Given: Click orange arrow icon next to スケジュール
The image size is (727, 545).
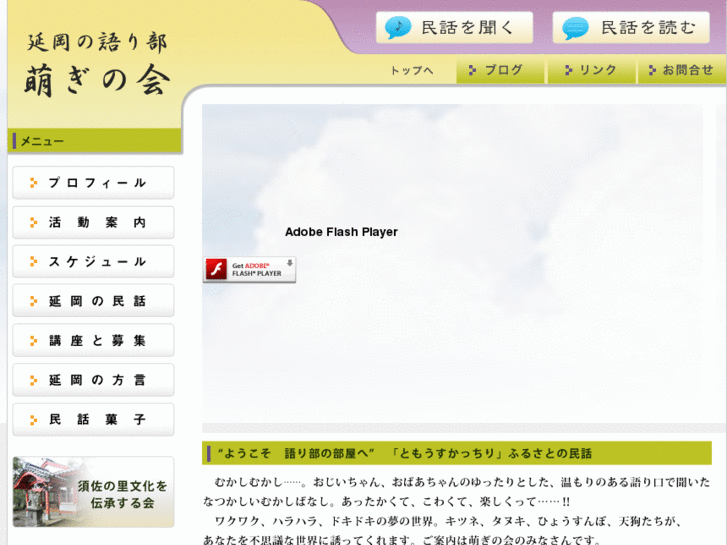Looking at the screenshot, I should pos(33,262).
